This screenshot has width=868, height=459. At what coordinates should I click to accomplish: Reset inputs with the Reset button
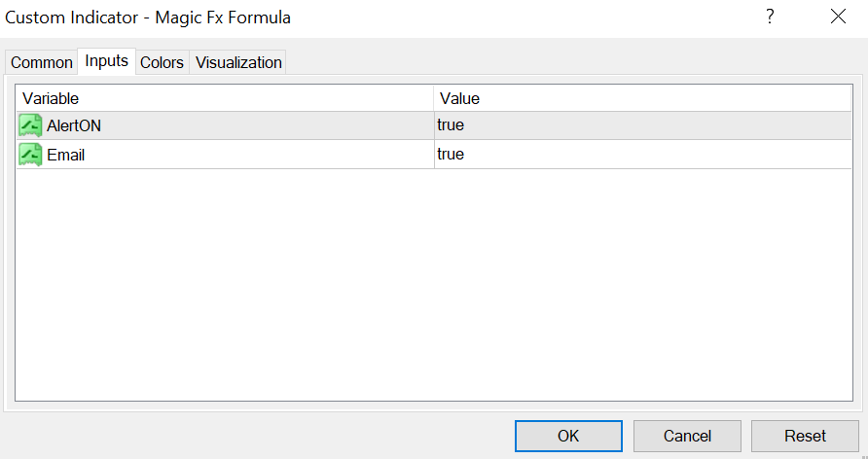point(805,436)
